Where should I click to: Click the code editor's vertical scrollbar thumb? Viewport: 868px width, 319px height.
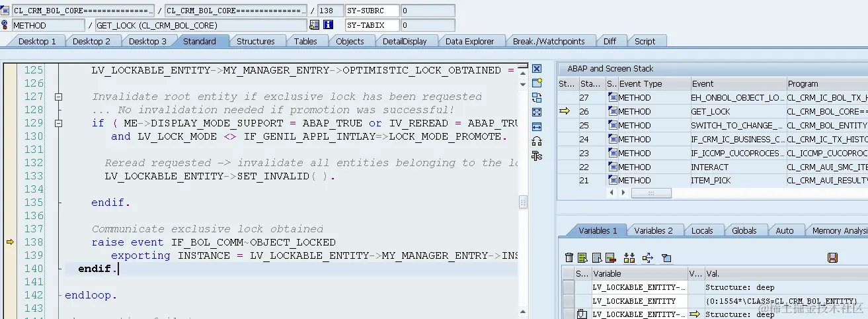[523, 201]
